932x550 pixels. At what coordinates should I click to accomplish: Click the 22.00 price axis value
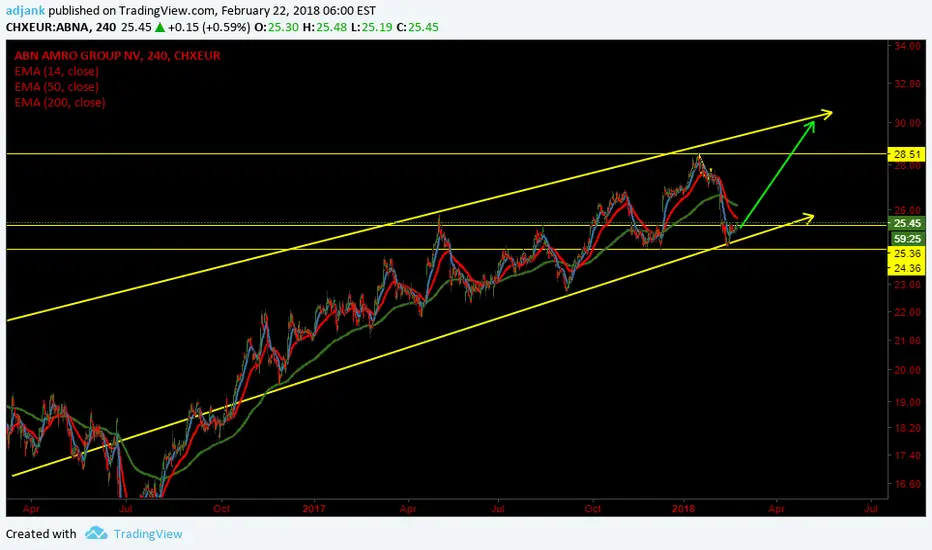click(x=908, y=312)
